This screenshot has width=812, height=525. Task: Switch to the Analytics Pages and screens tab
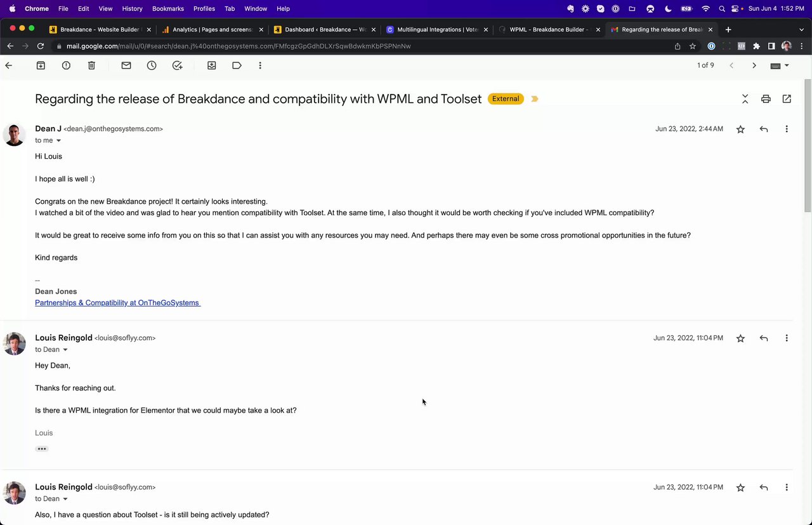coord(211,29)
